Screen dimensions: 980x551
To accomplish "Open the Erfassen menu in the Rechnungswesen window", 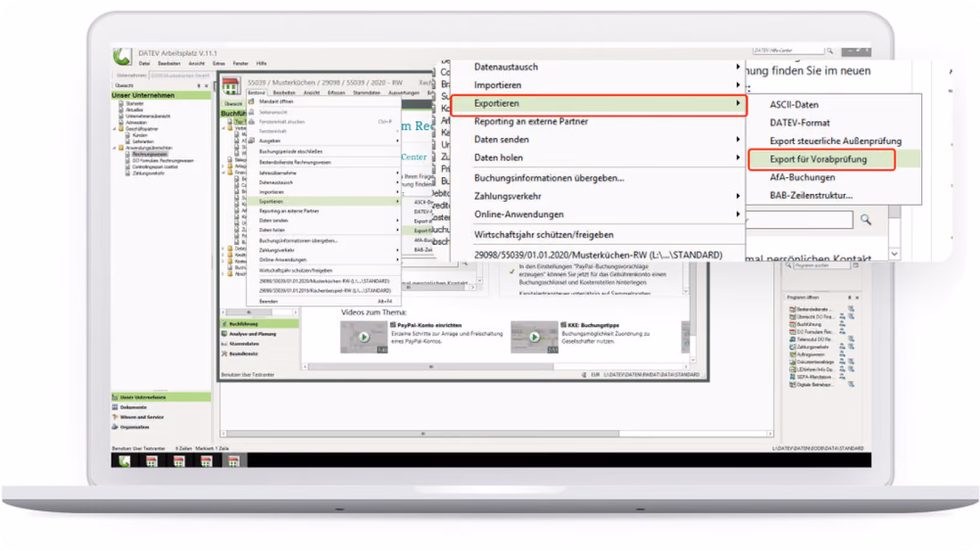I will 336,92.
